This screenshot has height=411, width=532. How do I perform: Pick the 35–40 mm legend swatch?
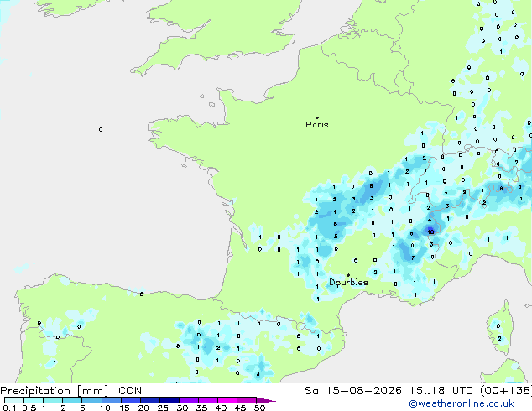click(x=208, y=400)
